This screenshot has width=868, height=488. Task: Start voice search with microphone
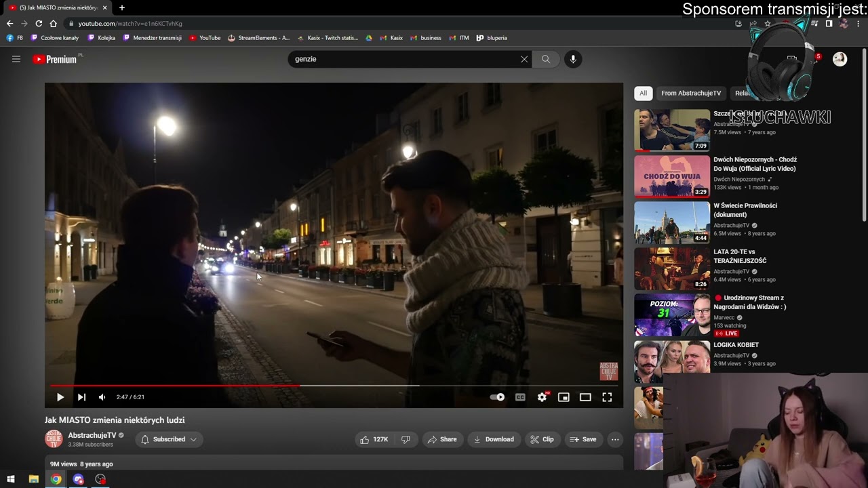tap(573, 59)
